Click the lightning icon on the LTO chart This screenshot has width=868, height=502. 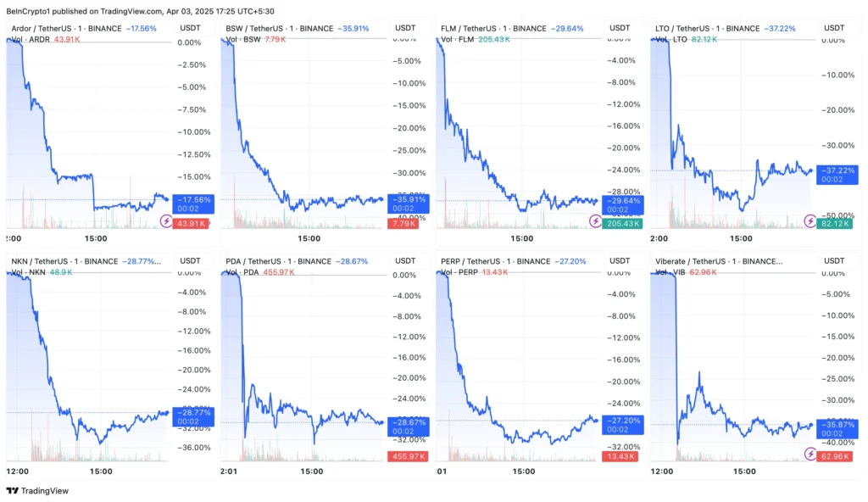[x=810, y=220]
